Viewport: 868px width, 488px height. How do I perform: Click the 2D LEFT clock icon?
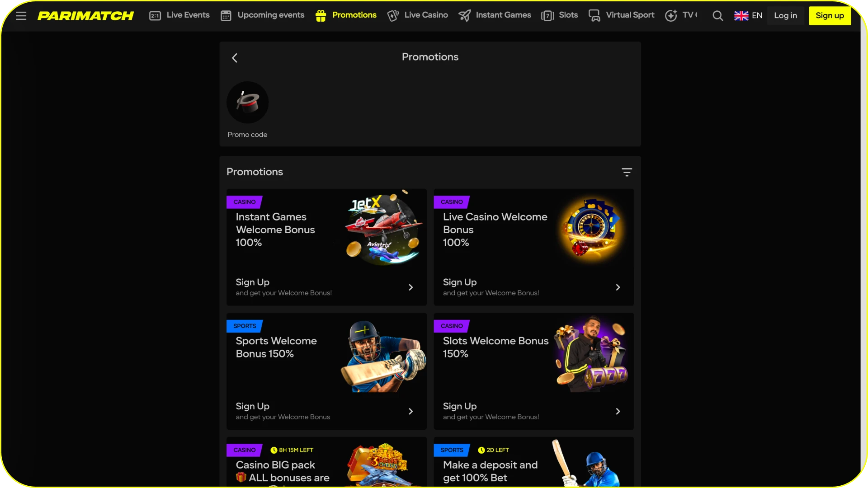pos(481,450)
